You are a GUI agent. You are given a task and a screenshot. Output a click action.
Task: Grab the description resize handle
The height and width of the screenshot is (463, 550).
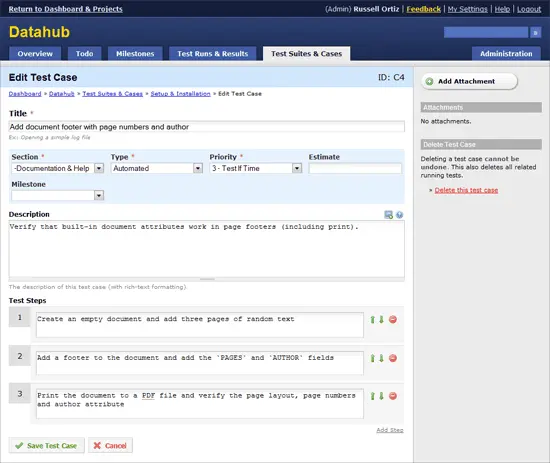click(207, 279)
